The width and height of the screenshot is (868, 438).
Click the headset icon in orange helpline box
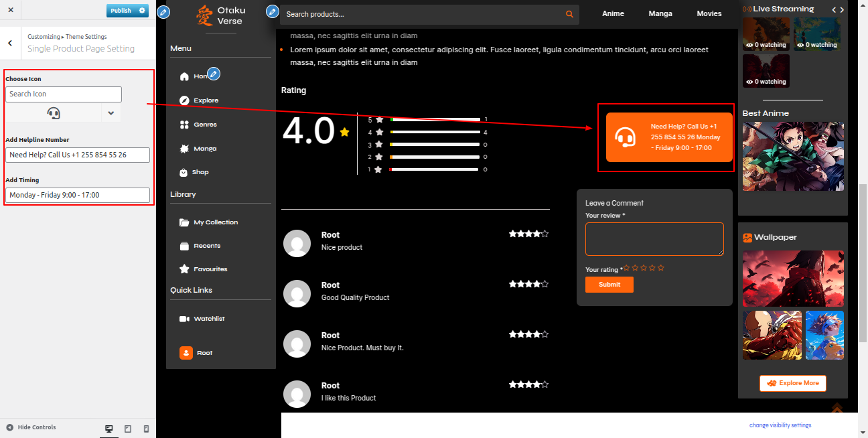pos(626,137)
